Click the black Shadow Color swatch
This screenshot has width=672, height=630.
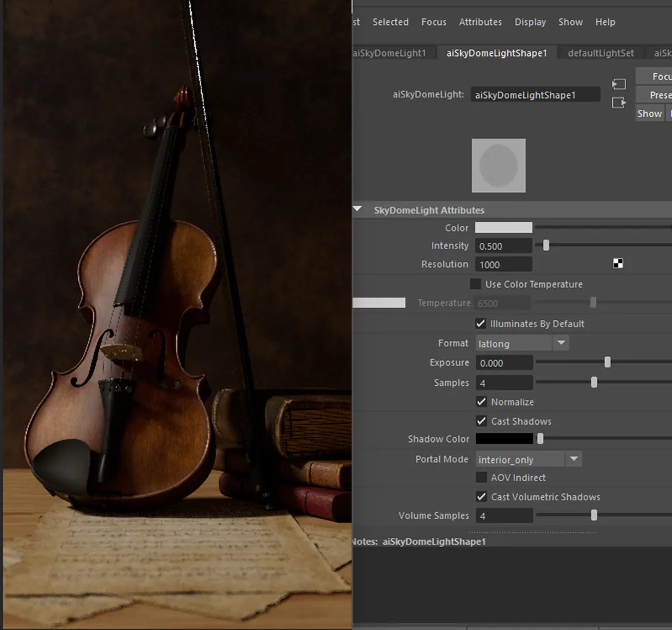point(504,439)
